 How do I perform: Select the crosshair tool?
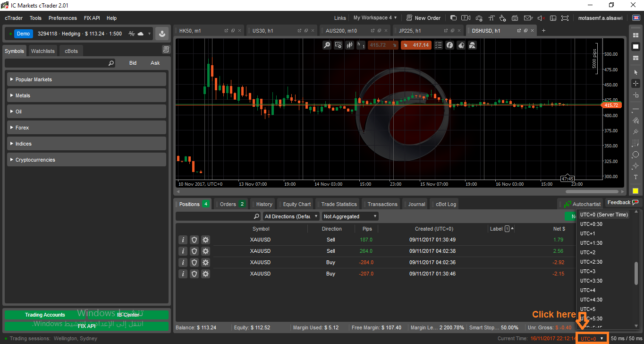(636, 84)
